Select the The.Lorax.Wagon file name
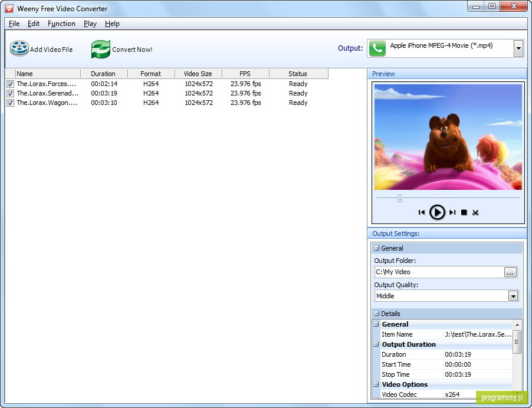Screen dimensions: 532x408 point(47,103)
